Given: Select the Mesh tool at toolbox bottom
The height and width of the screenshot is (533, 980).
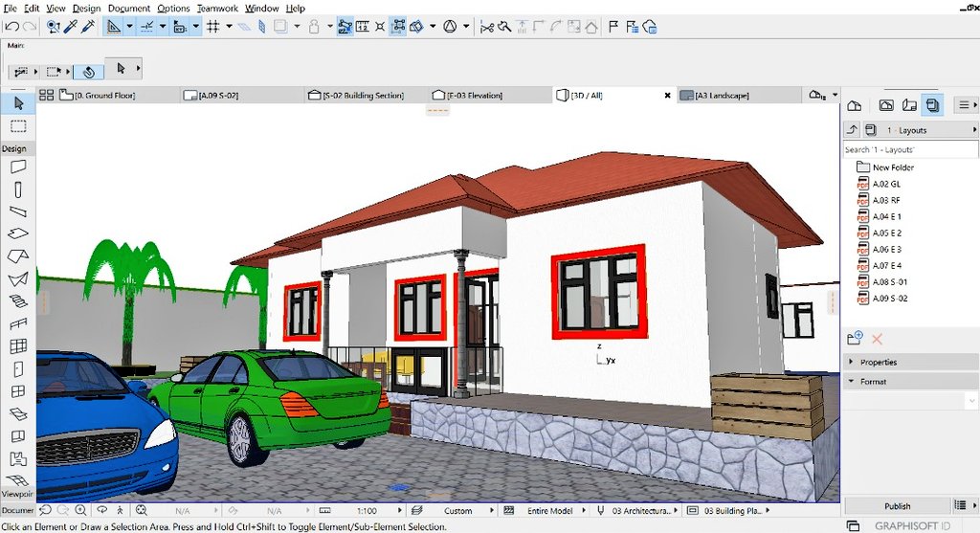Looking at the screenshot, I should coord(18,479).
